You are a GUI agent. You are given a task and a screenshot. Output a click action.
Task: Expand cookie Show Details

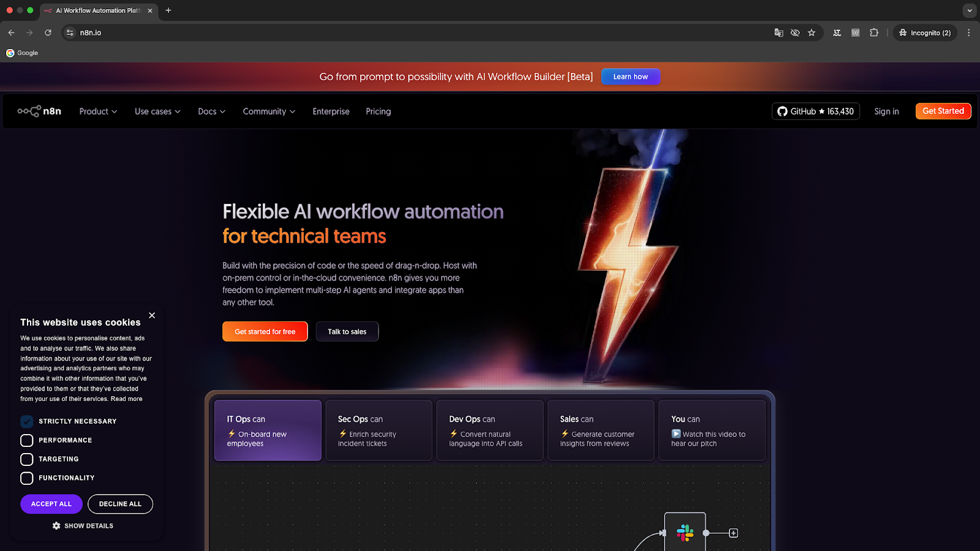pyautogui.click(x=83, y=526)
